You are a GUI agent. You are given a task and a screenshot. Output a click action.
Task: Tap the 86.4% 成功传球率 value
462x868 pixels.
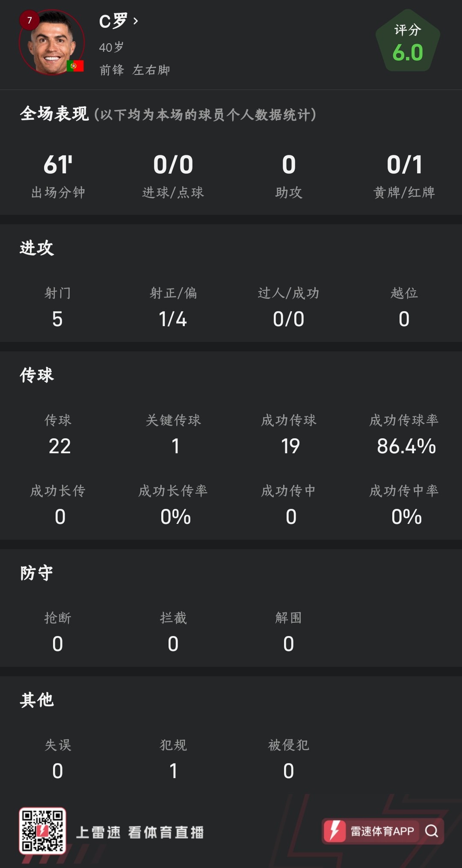tap(406, 446)
